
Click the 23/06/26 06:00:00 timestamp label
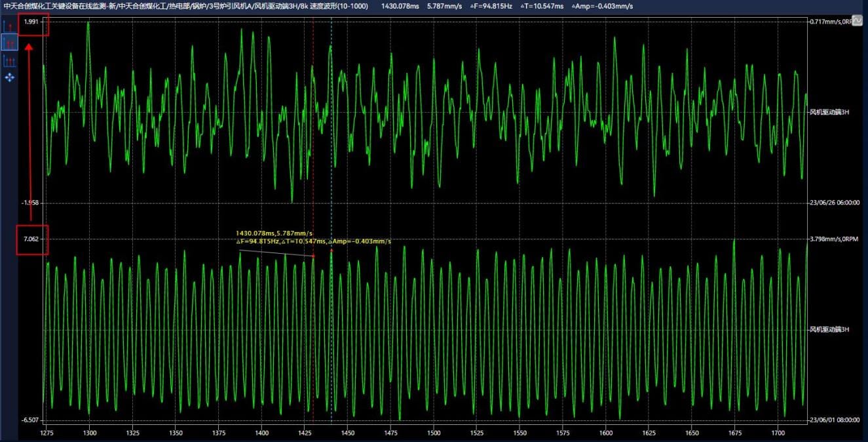pyautogui.click(x=834, y=203)
